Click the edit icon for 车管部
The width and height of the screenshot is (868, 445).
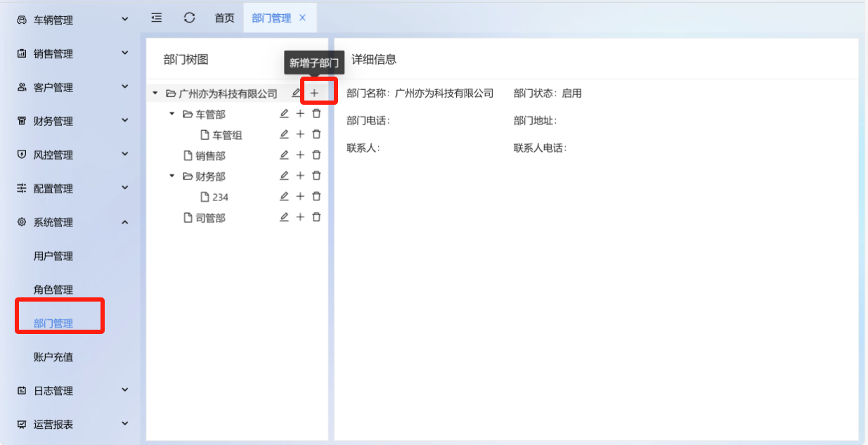pyautogui.click(x=284, y=114)
